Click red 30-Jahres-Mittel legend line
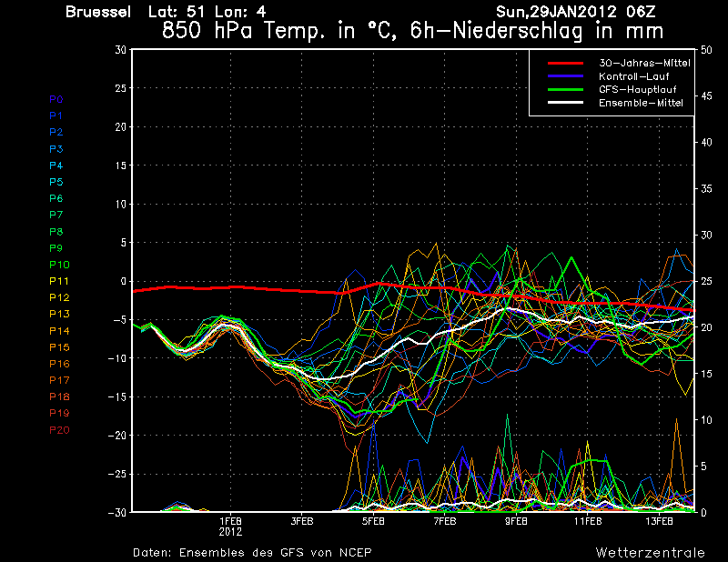Screen dimensions: 728x562 tap(563, 63)
